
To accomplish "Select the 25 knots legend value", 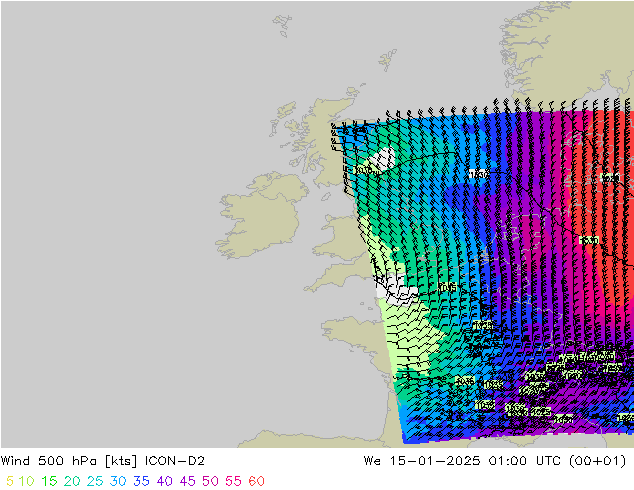I will (x=95, y=481).
